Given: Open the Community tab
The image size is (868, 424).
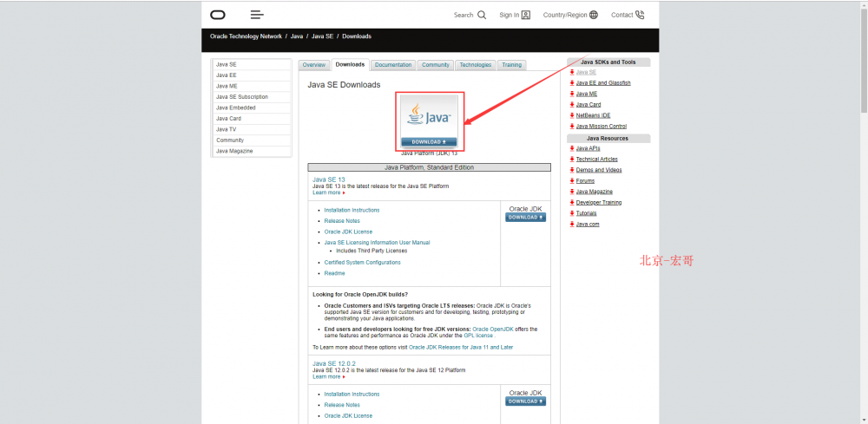Looking at the screenshot, I should (436, 65).
